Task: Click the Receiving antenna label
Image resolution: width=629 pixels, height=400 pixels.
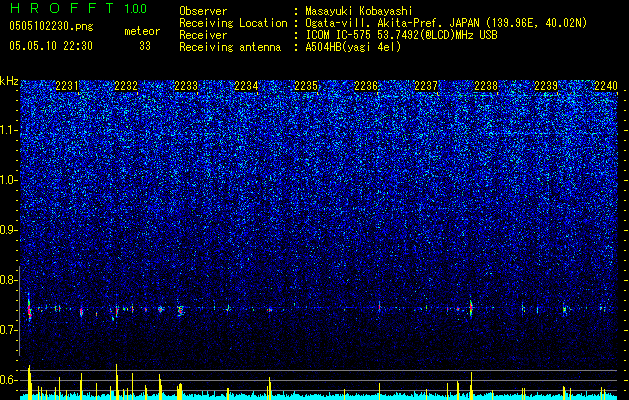Action: 230,47
